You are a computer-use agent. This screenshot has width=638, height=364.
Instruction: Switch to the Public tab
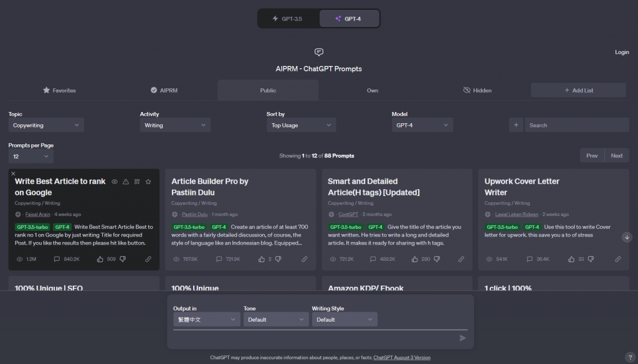268,90
